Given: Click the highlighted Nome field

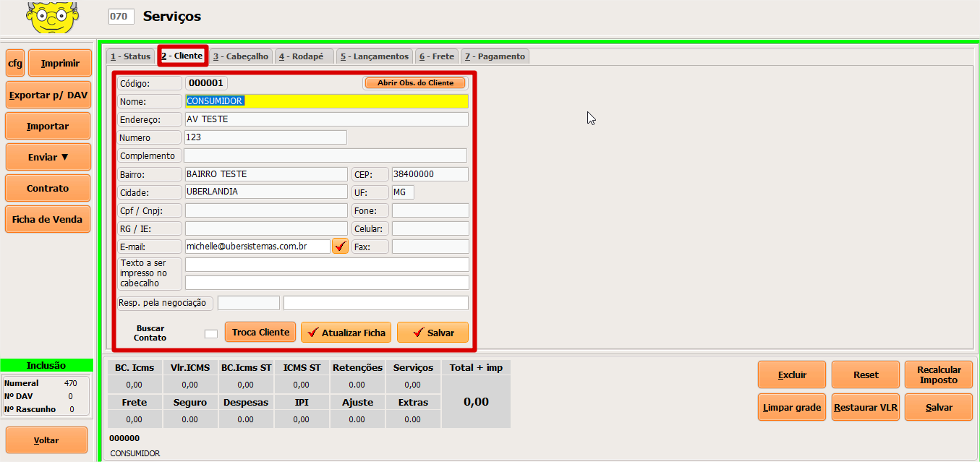Looking at the screenshot, I should pos(326,101).
